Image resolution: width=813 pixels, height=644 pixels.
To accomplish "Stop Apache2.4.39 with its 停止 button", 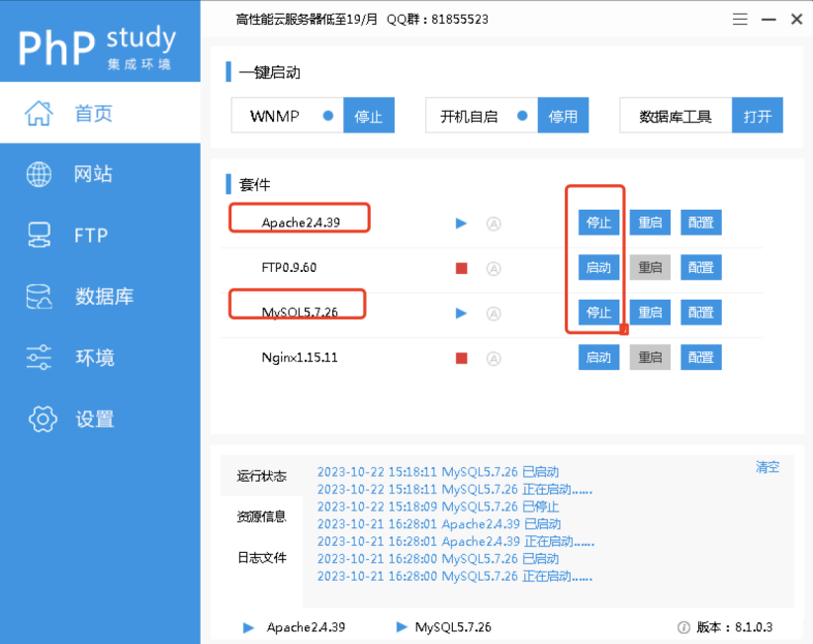I will click(598, 223).
